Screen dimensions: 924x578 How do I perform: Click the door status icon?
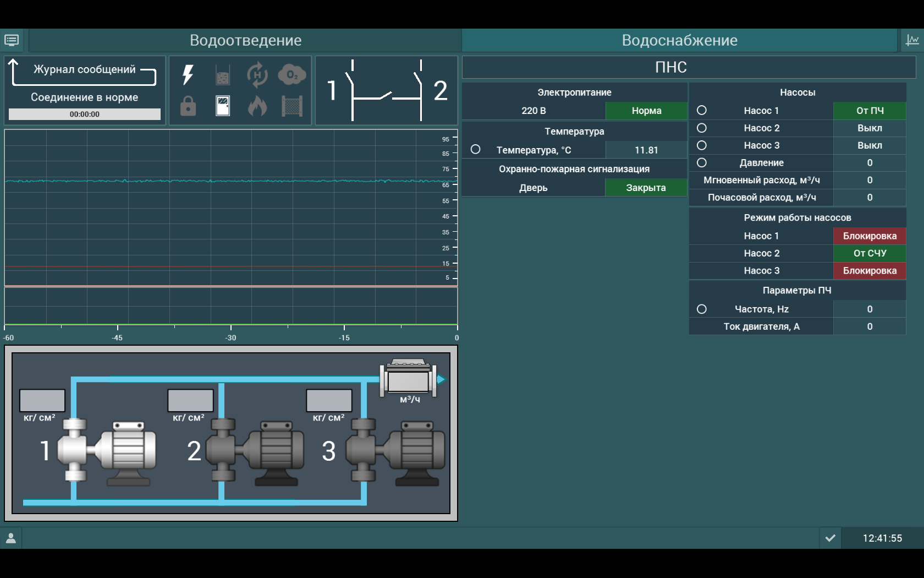pos(223,106)
